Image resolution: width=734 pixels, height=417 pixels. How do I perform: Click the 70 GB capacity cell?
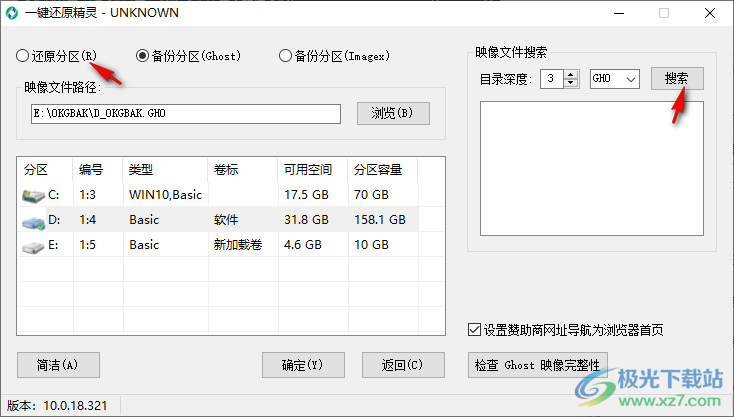point(371,195)
